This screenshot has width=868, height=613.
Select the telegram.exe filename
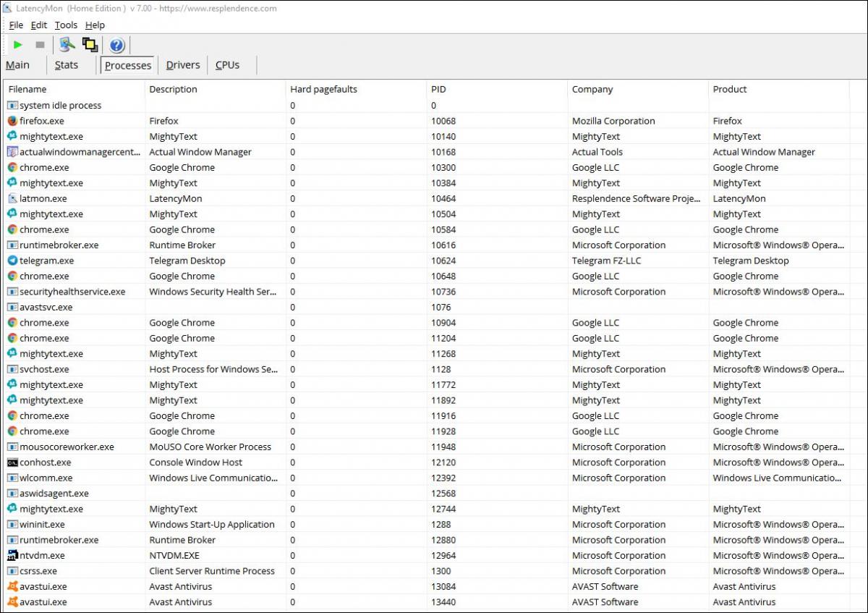tap(46, 261)
